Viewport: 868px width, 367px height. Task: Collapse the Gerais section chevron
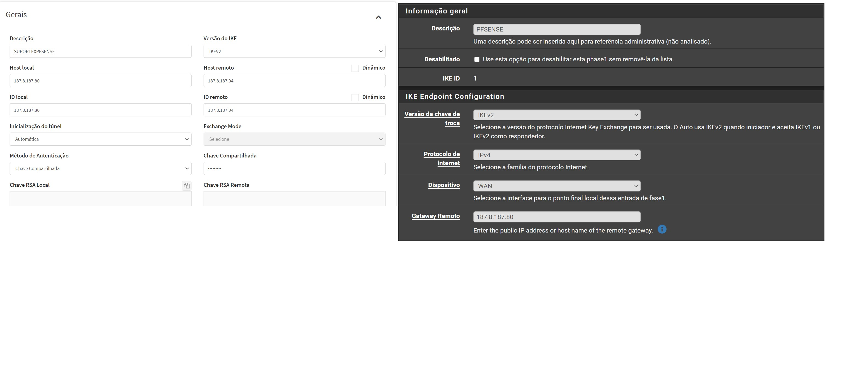pyautogui.click(x=378, y=17)
